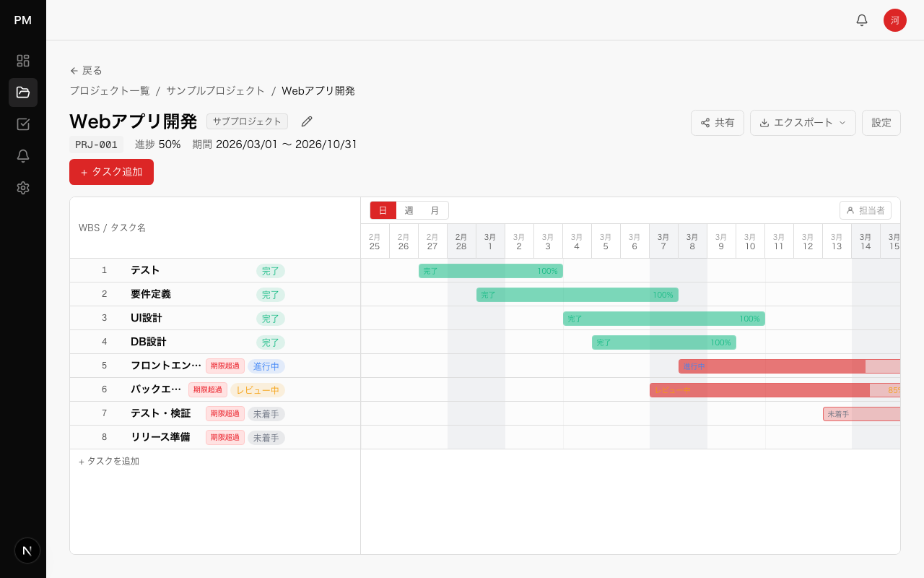Click the top bar notification bell

(861, 20)
